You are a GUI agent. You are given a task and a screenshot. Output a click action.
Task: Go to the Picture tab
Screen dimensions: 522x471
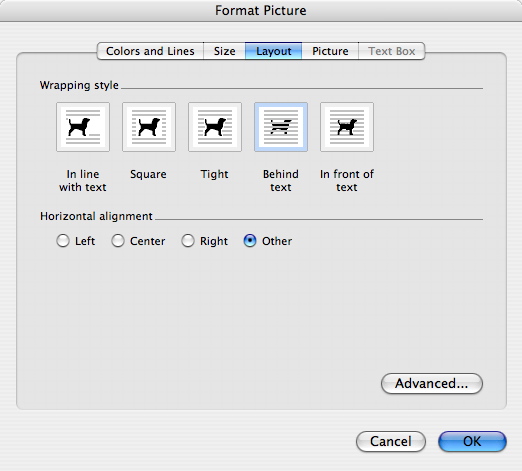330,51
